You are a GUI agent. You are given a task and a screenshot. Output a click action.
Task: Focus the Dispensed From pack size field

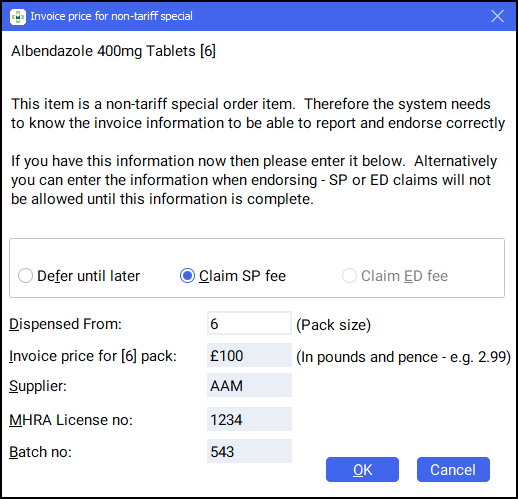click(x=249, y=323)
